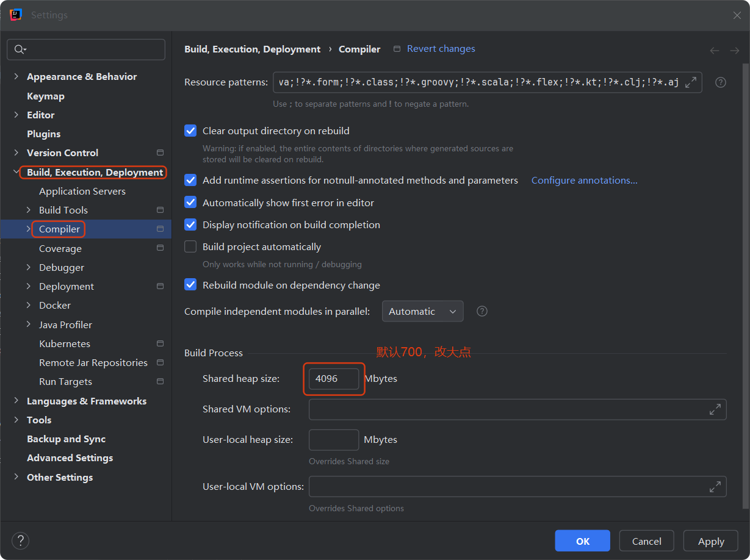This screenshot has height=560, width=750.
Task: Open the Plugins settings page
Action: [x=44, y=134]
